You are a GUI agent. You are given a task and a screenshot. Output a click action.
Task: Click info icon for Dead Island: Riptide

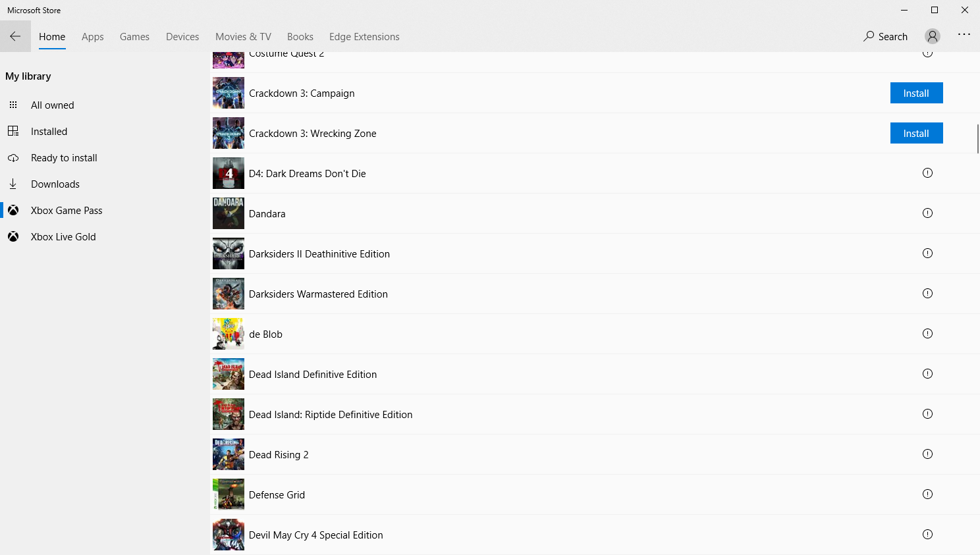point(927,414)
